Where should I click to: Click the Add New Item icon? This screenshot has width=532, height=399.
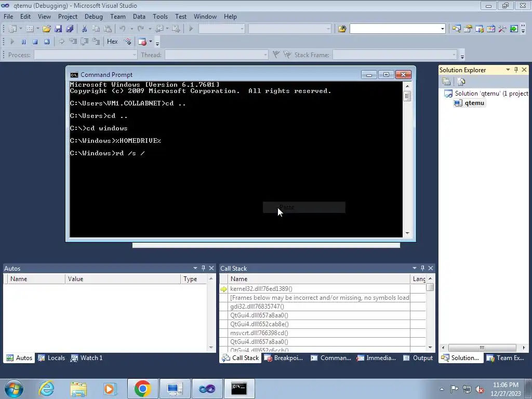[30, 29]
